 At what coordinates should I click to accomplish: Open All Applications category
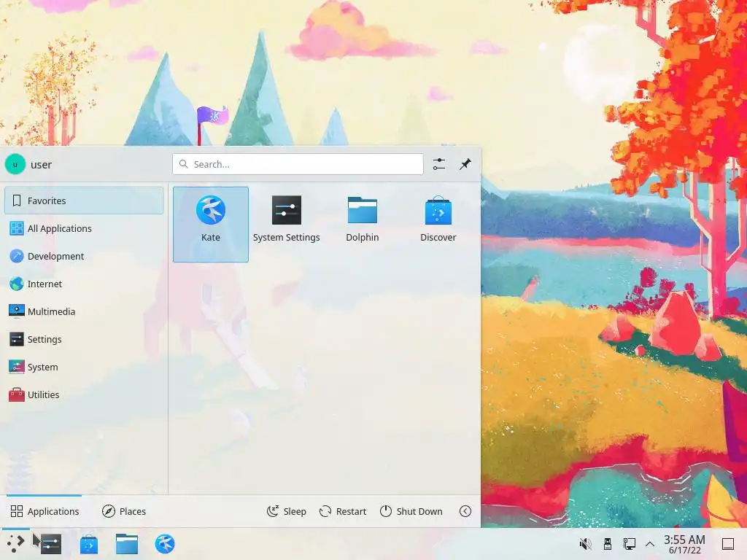(x=84, y=228)
